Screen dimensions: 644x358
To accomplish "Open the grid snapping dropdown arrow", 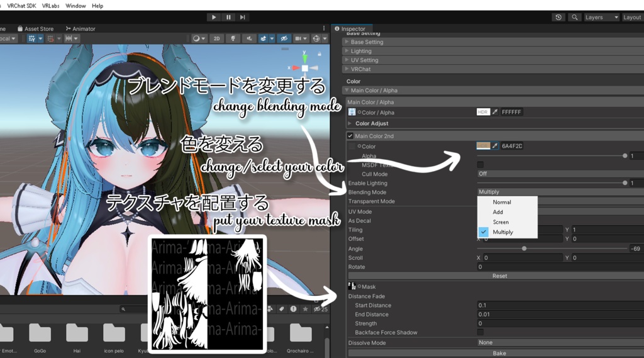I will point(40,38).
